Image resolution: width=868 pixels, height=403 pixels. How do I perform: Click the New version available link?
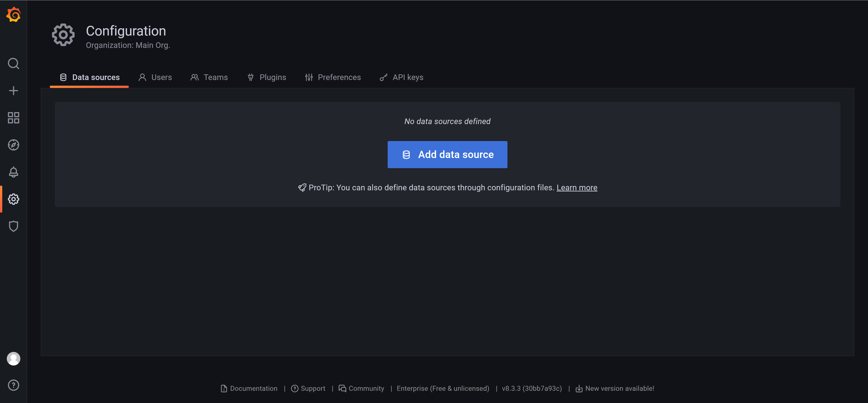click(x=615, y=389)
